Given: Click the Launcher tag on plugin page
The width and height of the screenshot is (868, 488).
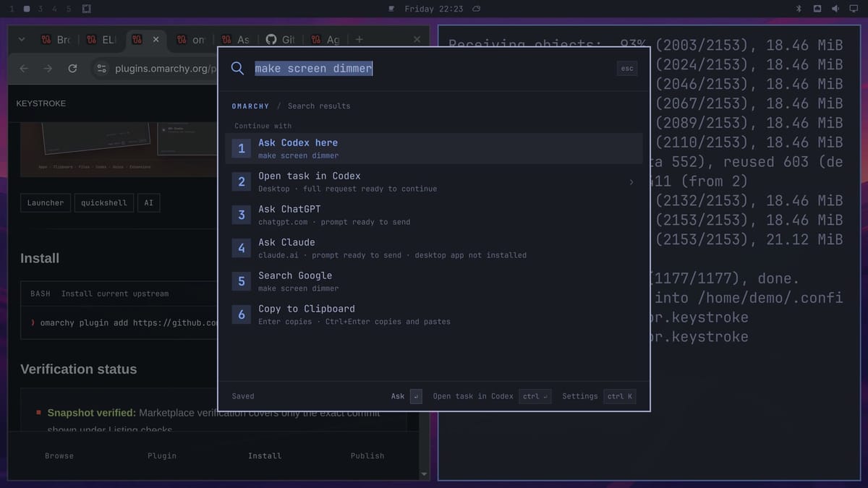Looking at the screenshot, I should [46, 203].
